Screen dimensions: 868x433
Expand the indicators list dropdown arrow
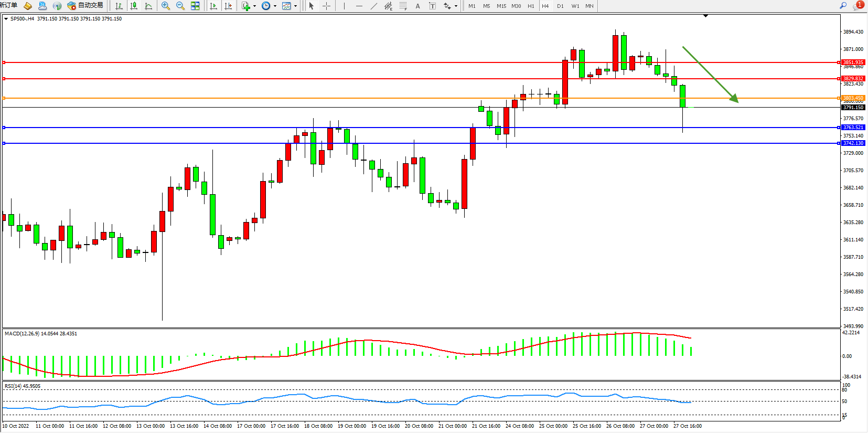tap(255, 6)
